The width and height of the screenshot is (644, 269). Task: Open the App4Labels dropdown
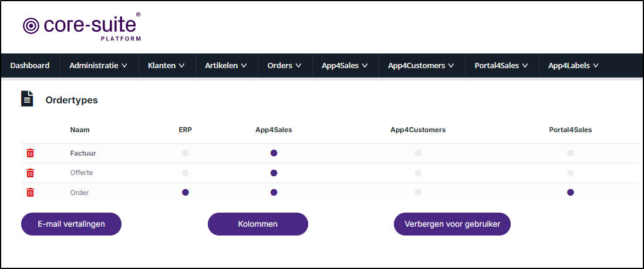click(x=574, y=65)
